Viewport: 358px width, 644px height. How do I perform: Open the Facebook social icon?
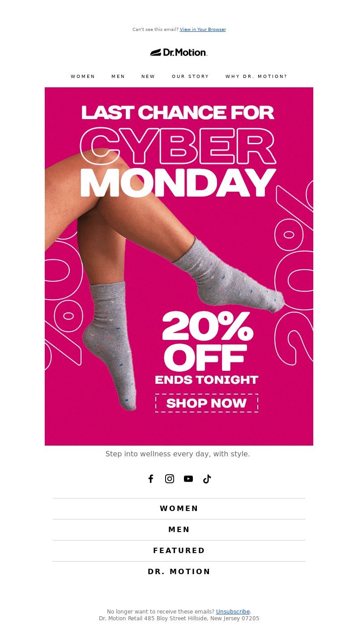[151, 479]
